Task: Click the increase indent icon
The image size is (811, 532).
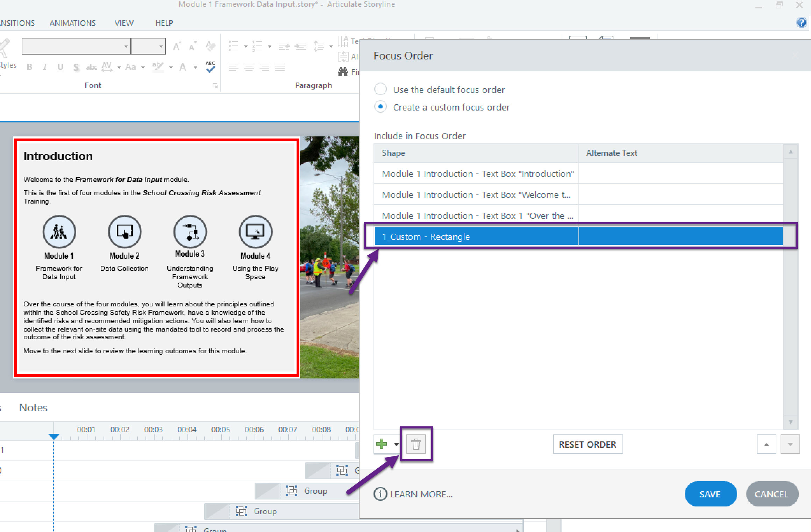Action: 300,46
